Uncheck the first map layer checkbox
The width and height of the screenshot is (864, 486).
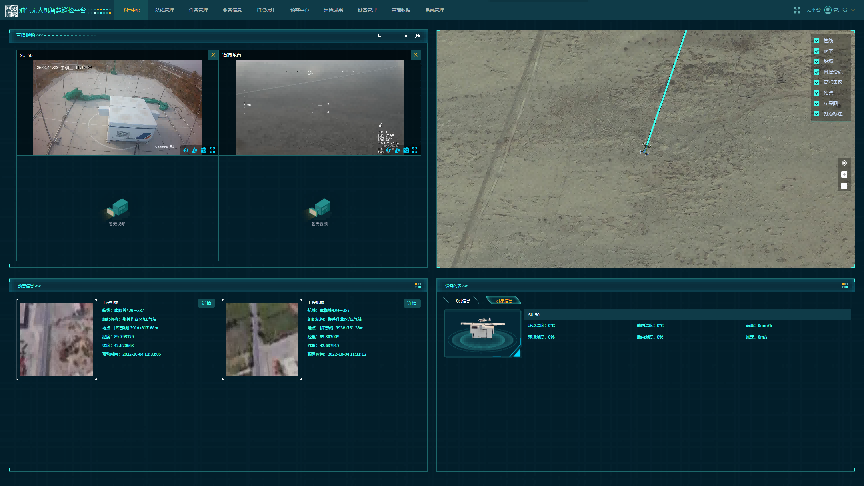point(817,41)
